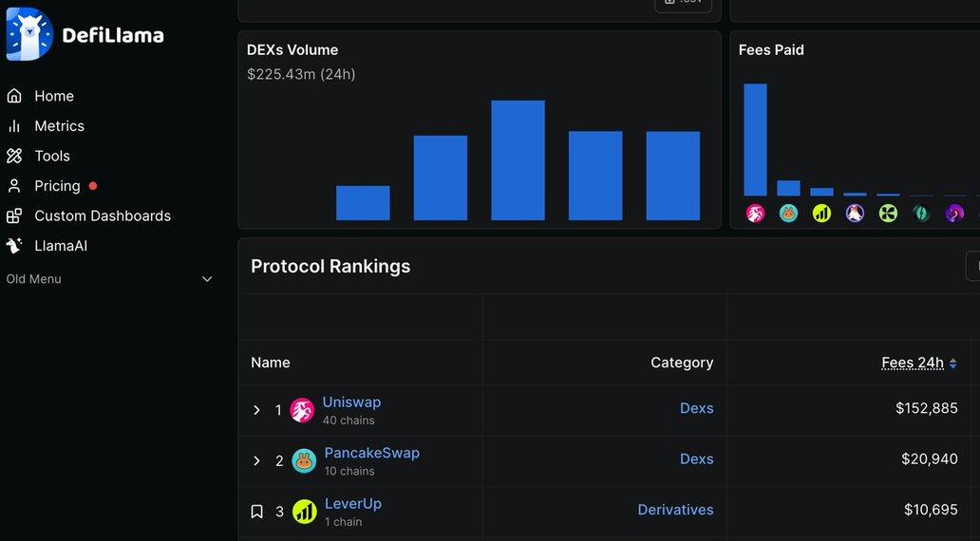980x541 pixels.
Task: Click PancakeSwap bunny icon under Fees Paid chart
Action: pyautogui.click(x=788, y=214)
